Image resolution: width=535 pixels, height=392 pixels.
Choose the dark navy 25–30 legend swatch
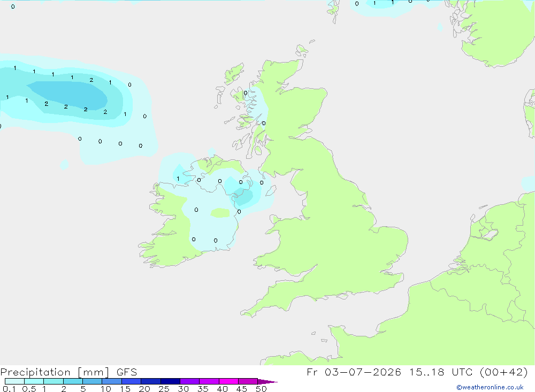coord(170,381)
